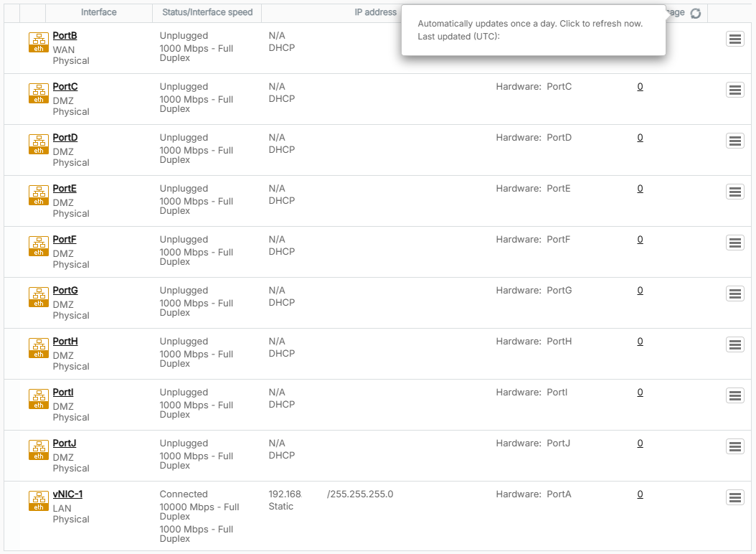Open the hamburger menu for PortH
This screenshot has height=554, width=756.
[x=734, y=344]
